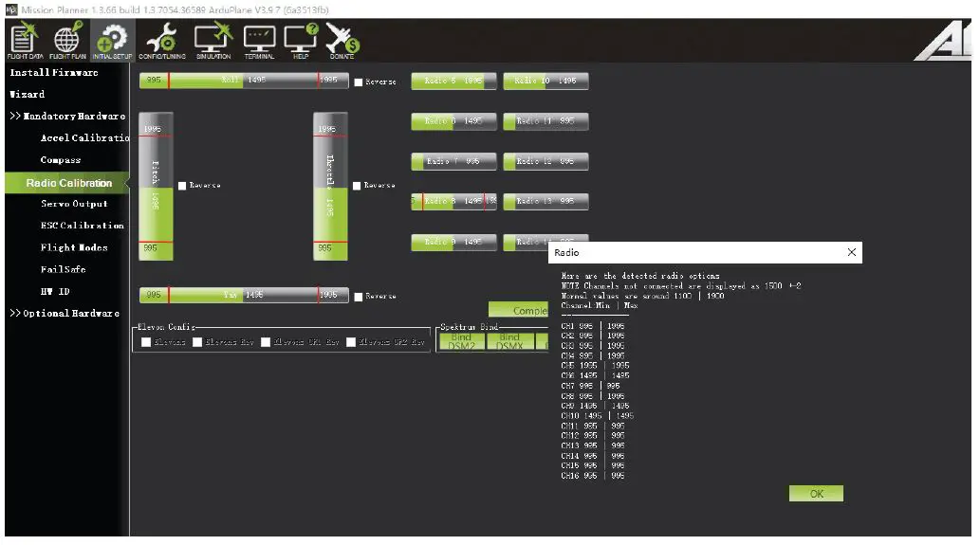Open Config/Tuning from the toolbar
Viewport: 980px width, 545px height.
pyautogui.click(x=162, y=41)
